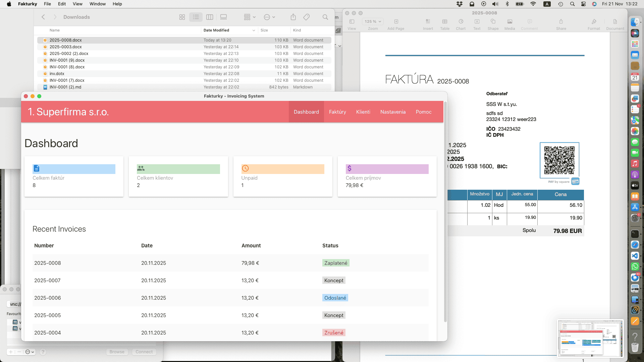Switch Finder to icon grid view
This screenshot has height=362, width=644.
pos(182,17)
